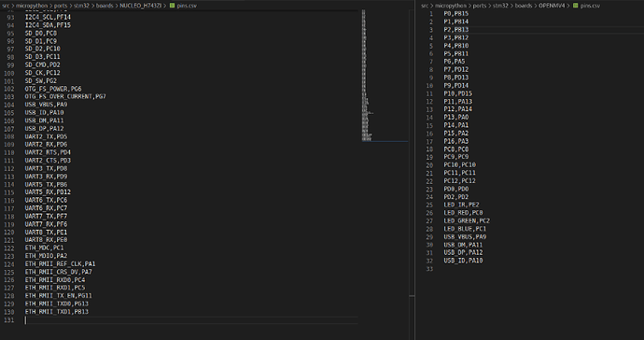Screen dimensions: 644x340
Task: Click line P6,PA5 in right editor
Action: (455, 62)
